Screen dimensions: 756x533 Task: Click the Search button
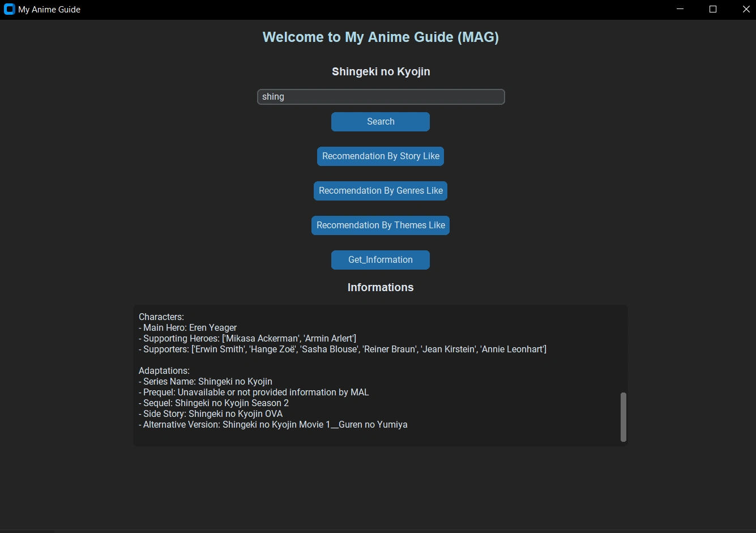[x=381, y=122]
